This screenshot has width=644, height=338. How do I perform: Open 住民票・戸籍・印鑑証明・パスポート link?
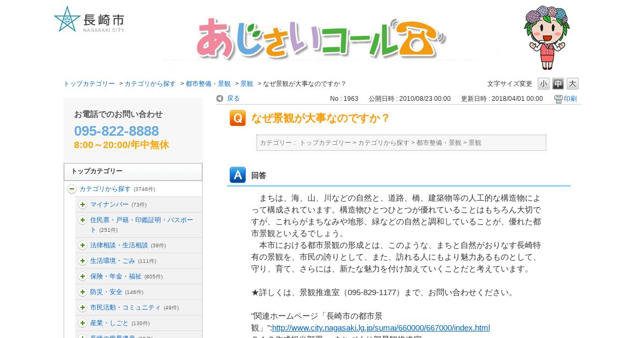click(142, 225)
